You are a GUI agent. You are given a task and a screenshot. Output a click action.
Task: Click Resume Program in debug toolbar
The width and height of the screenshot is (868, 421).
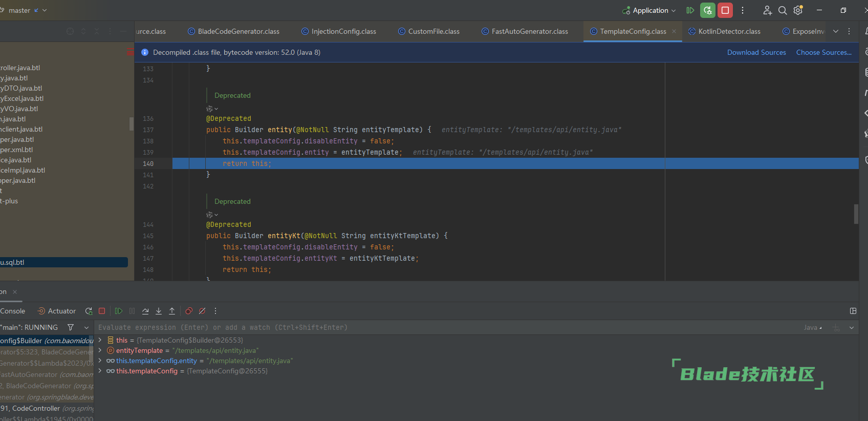click(x=119, y=311)
